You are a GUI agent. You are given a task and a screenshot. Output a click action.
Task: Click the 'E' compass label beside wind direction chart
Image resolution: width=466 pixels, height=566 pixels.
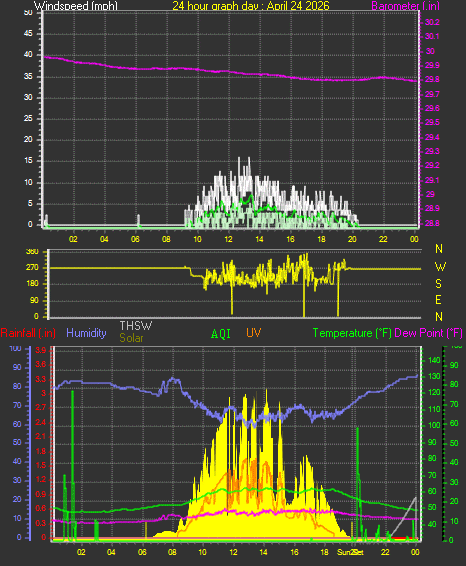click(x=439, y=300)
